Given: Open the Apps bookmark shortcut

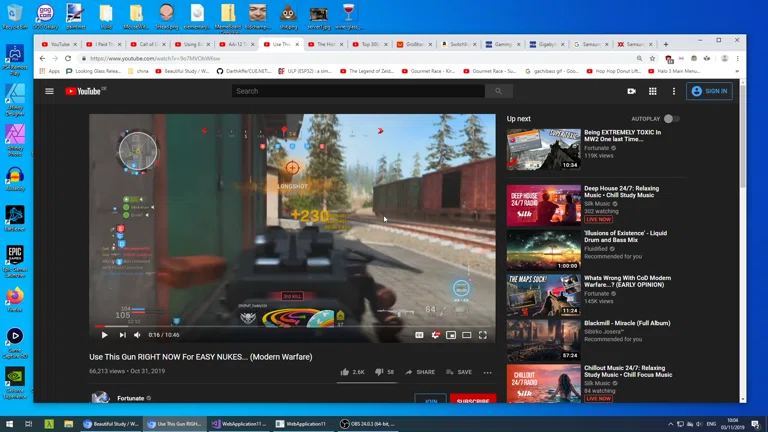Looking at the screenshot, I should (49, 71).
